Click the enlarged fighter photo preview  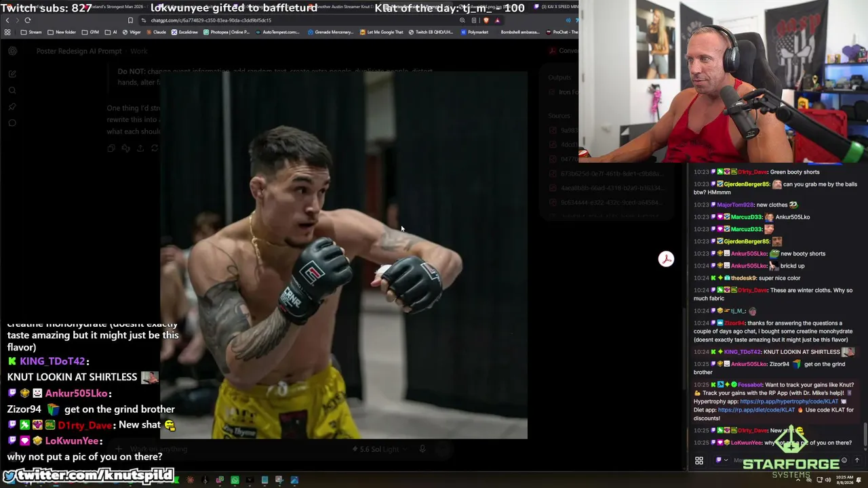344,255
